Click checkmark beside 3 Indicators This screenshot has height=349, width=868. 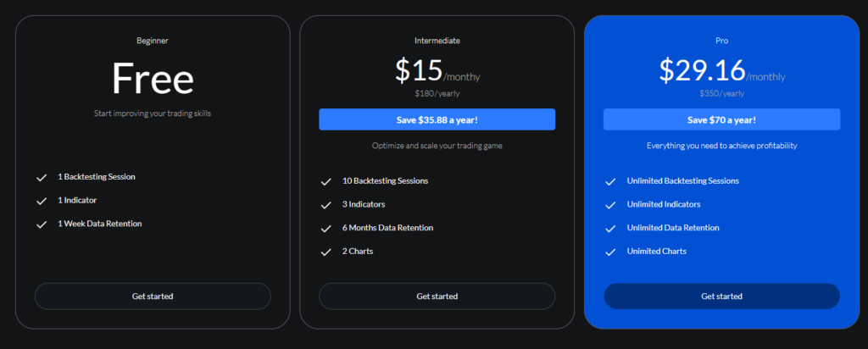coord(326,205)
